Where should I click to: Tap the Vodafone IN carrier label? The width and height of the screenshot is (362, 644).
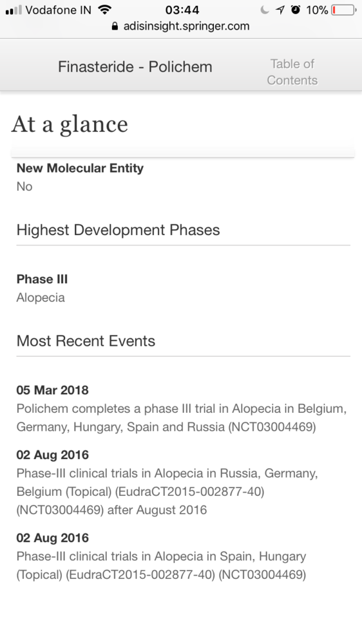pyautogui.click(x=59, y=10)
